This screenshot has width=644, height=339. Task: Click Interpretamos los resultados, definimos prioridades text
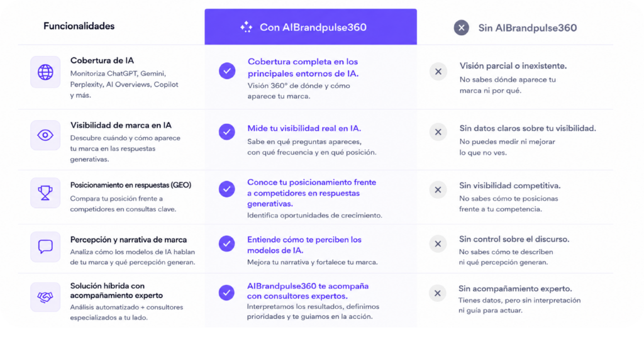(x=313, y=311)
